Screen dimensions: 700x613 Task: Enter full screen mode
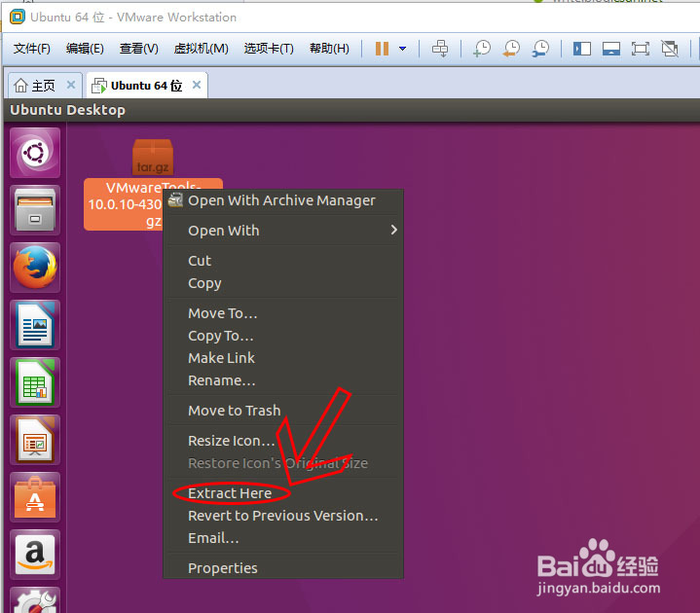[x=641, y=49]
